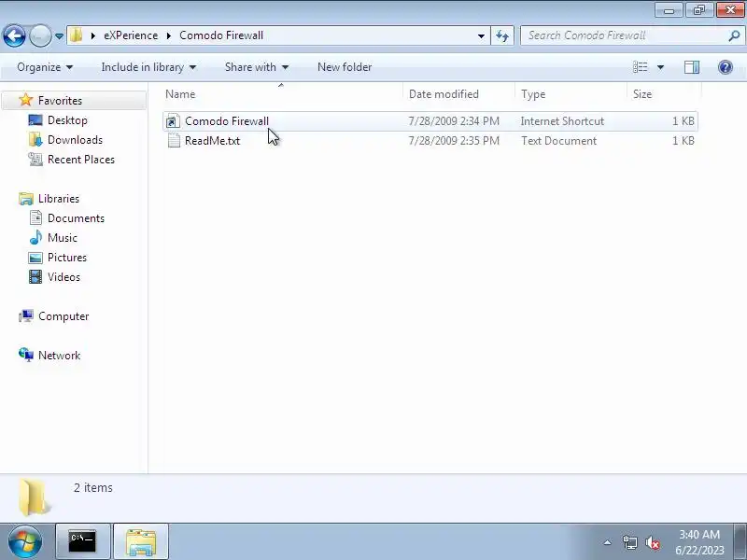This screenshot has height=560, width=747.
Task: Open the More view options dropdown arrow
Action: pyautogui.click(x=661, y=67)
